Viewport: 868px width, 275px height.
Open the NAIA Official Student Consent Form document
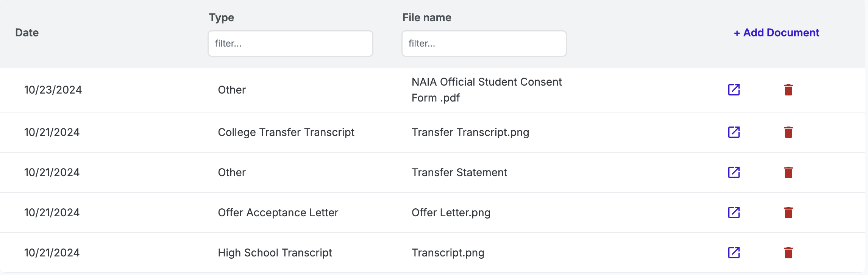(734, 90)
